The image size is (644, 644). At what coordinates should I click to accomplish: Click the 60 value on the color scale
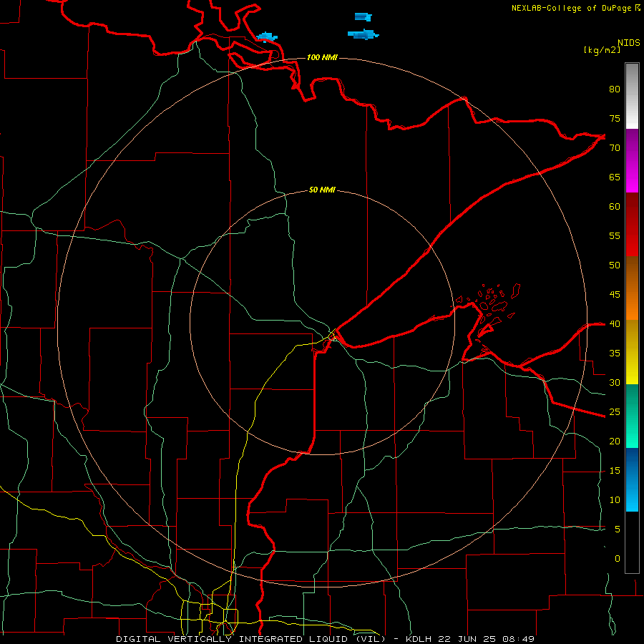point(615,207)
